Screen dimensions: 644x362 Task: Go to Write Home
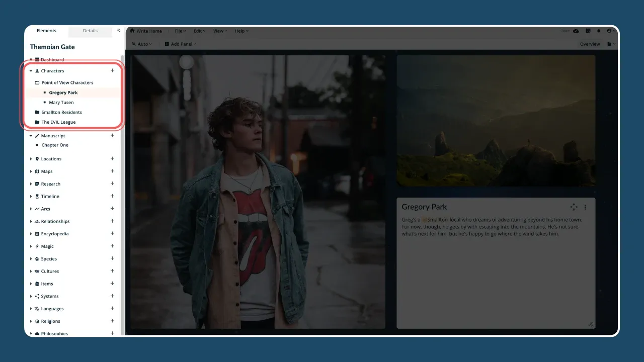click(146, 31)
